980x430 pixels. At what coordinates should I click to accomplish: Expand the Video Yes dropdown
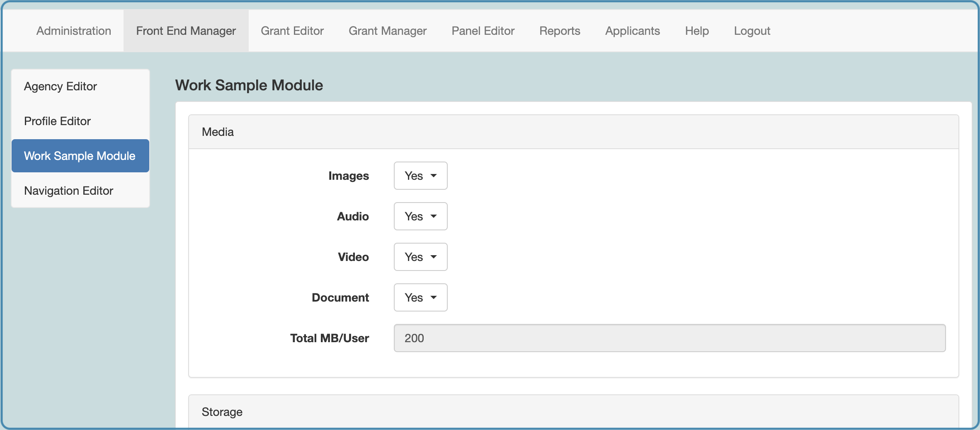click(x=420, y=257)
